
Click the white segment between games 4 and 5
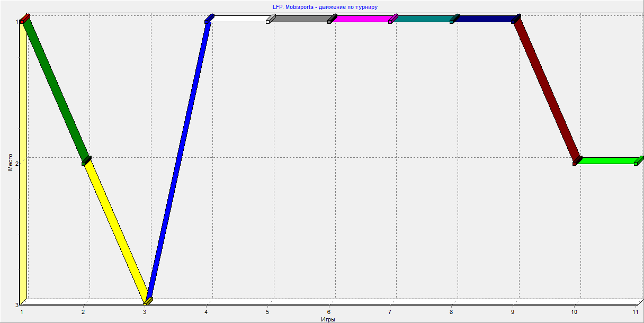[239, 19]
